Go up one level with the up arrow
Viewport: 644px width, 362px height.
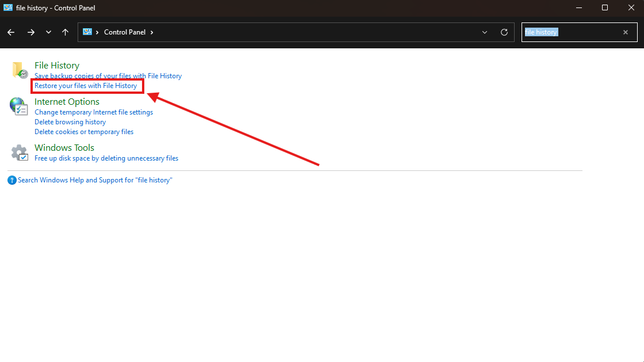pyautogui.click(x=66, y=32)
